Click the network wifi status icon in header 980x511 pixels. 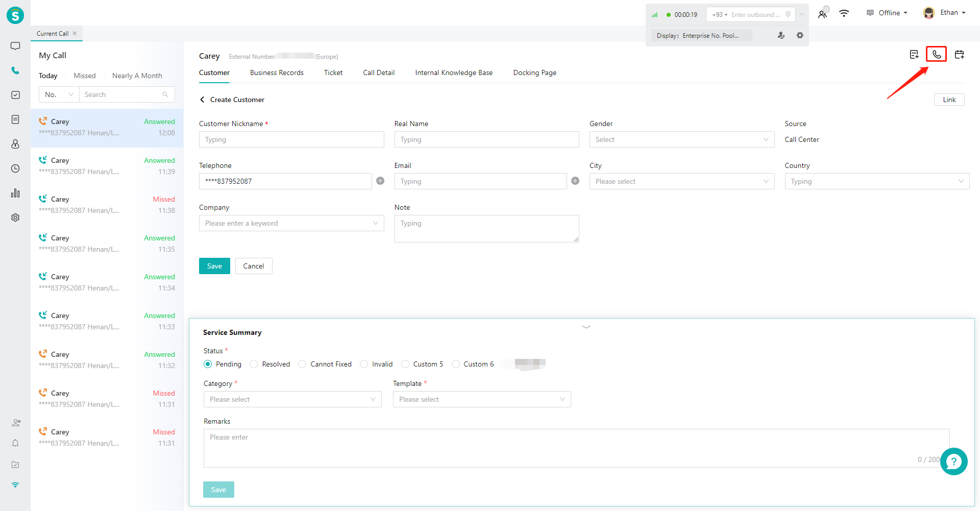[844, 13]
